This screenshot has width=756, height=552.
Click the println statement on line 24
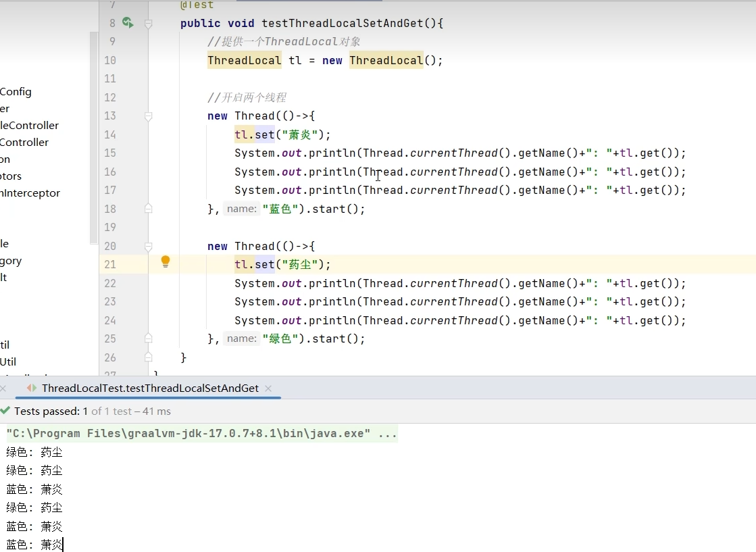pyautogui.click(x=460, y=320)
